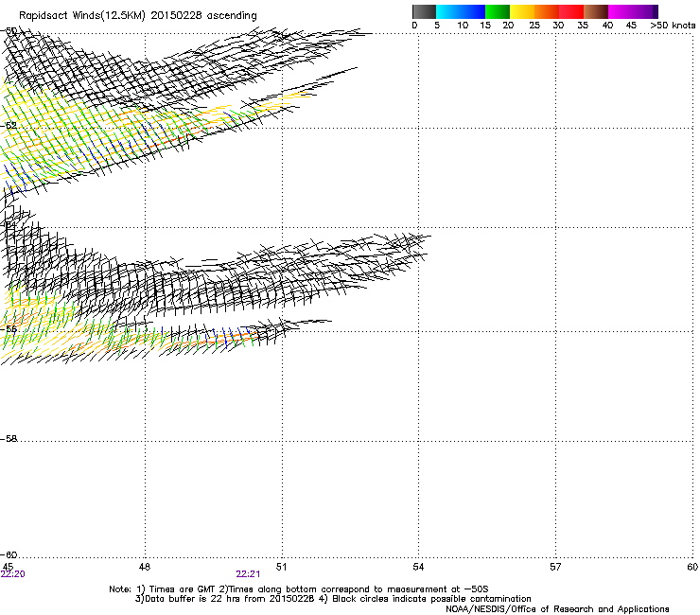The image size is (700, 615).
Task: Click the magenta-purple 40-50 knots color band
Action: coord(633,11)
